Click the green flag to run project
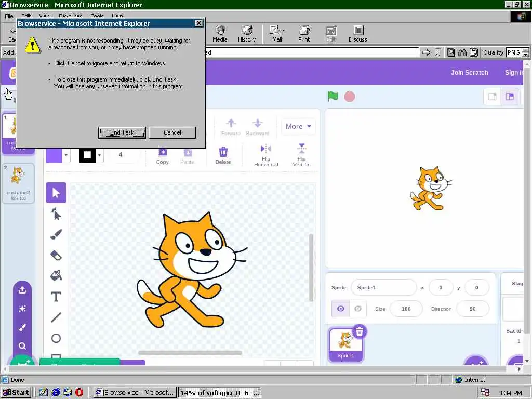This screenshot has height=399, width=532. (x=333, y=97)
